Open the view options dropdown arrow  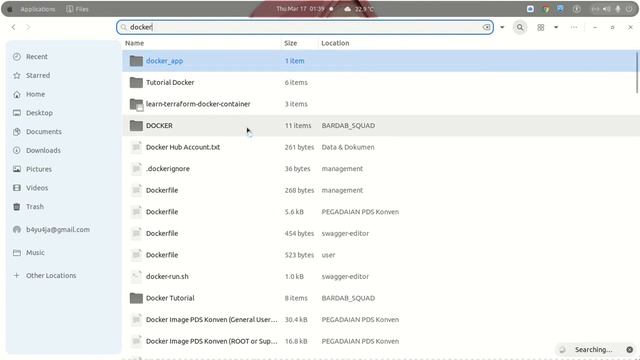pos(556,27)
